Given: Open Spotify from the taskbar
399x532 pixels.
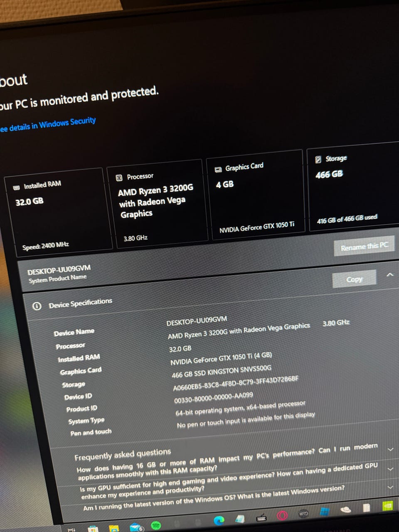Looking at the screenshot, I should point(156,525).
